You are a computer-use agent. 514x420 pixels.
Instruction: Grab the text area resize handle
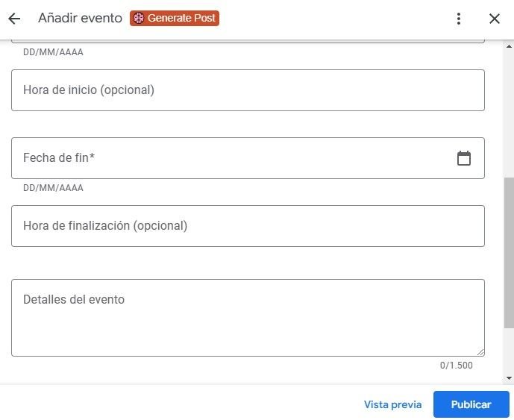pos(480,352)
